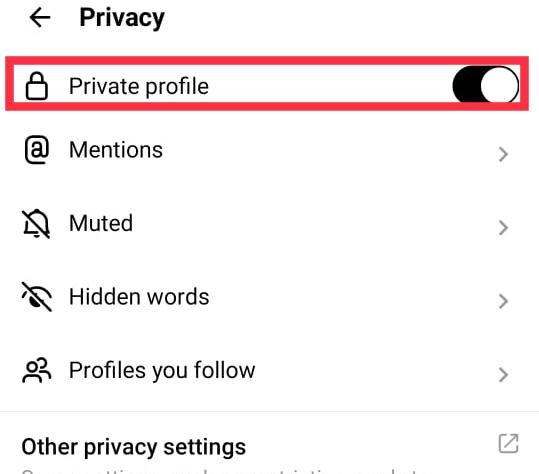Open the Muted accounts row

(270, 223)
